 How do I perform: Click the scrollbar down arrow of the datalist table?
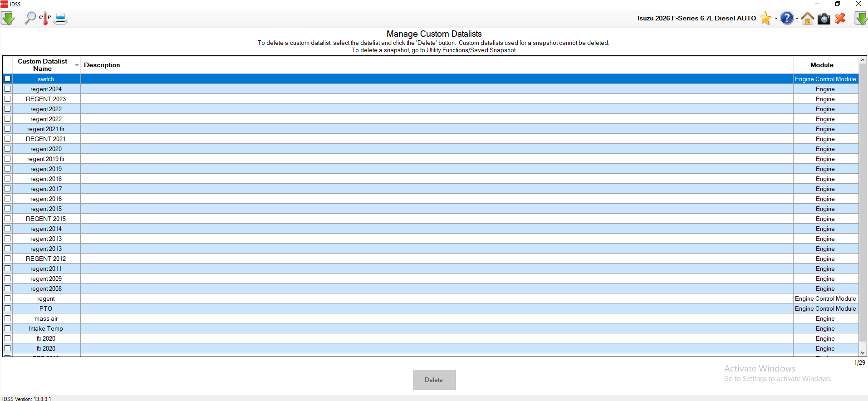click(x=863, y=353)
